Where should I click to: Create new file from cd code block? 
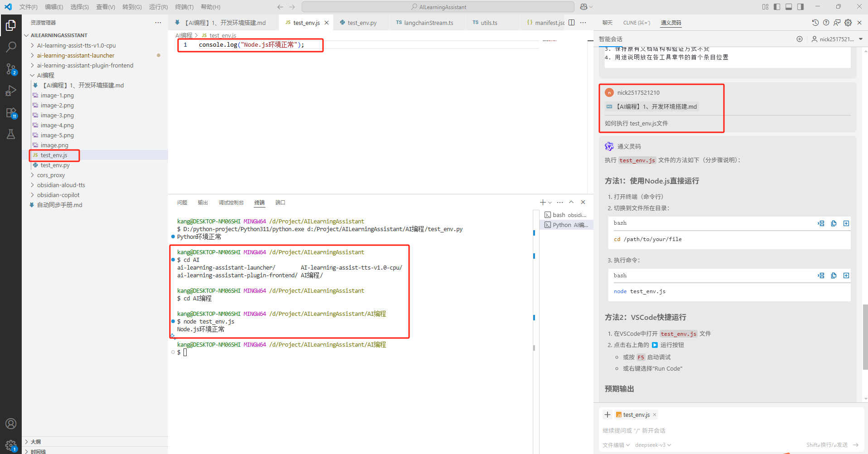click(846, 223)
